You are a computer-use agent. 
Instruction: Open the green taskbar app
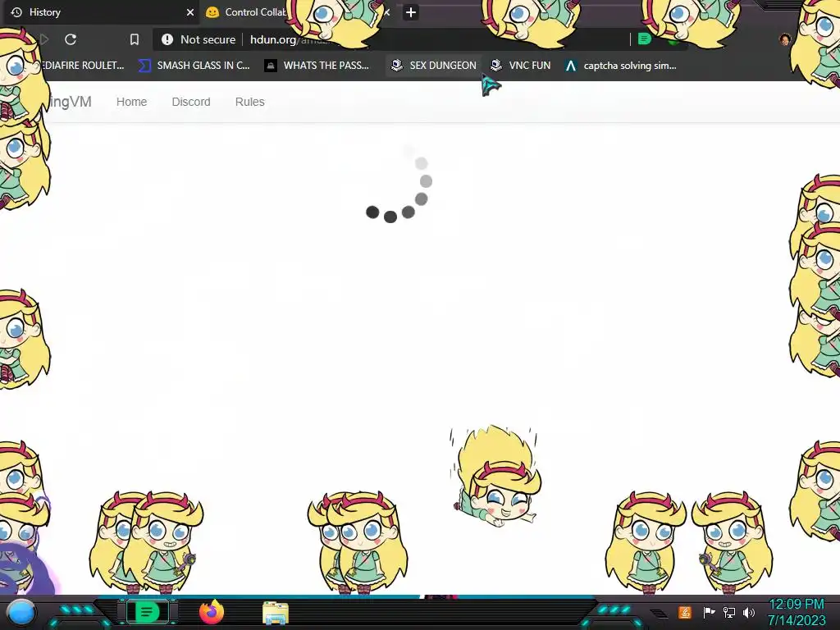(148, 612)
